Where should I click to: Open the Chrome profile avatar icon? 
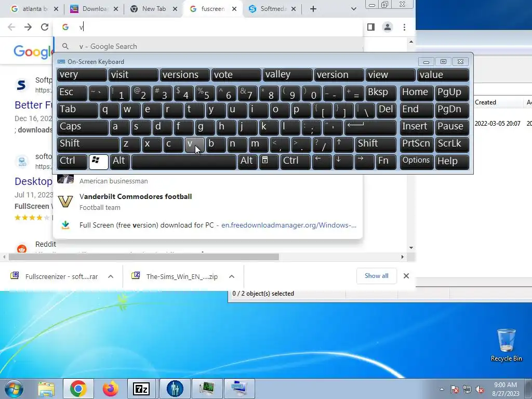(388, 27)
